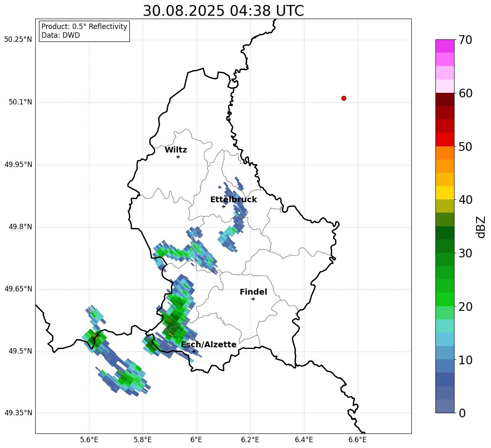This screenshot has height=448, width=491.
Task: Click the Wiltz station cross marker
Action: [x=178, y=157]
